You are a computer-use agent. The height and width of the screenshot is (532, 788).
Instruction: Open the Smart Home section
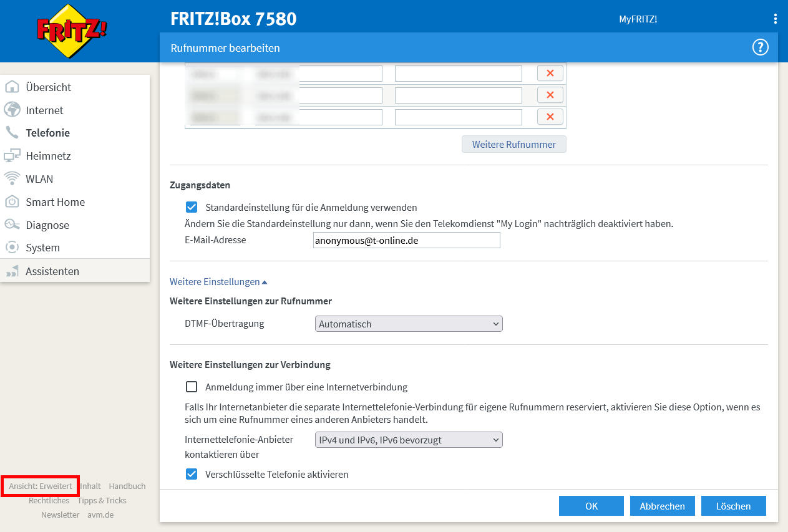click(x=56, y=201)
